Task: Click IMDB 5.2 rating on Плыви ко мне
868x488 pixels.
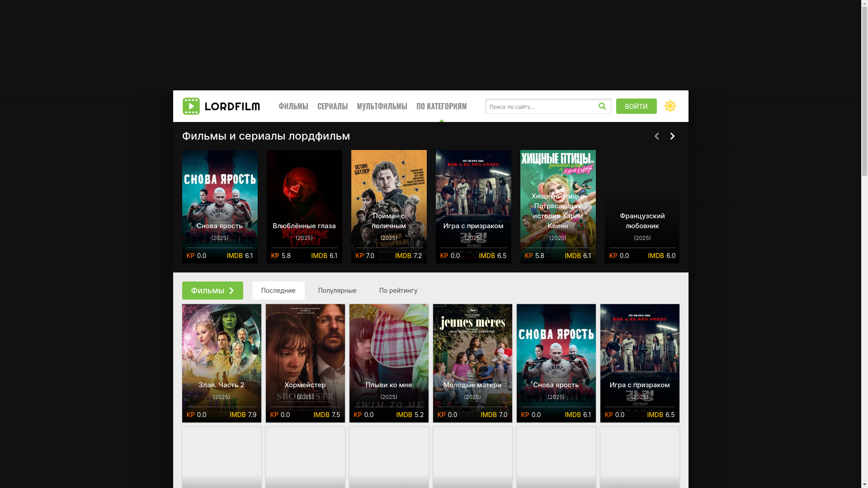Action: [x=410, y=415]
